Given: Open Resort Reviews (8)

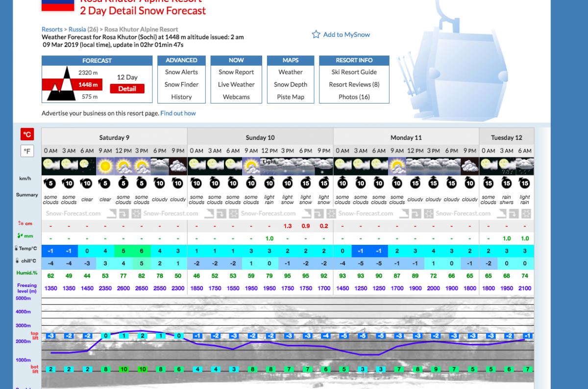Looking at the screenshot, I should pos(354,84).
